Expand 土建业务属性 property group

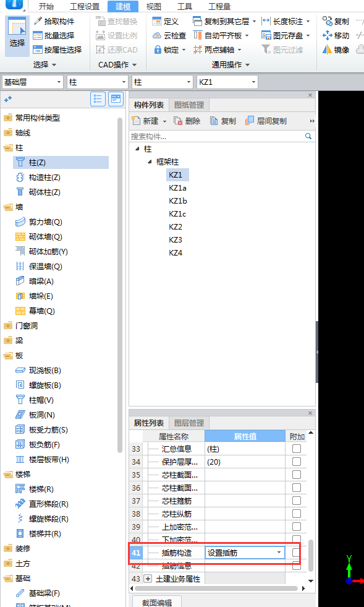[x=148, y=579]
